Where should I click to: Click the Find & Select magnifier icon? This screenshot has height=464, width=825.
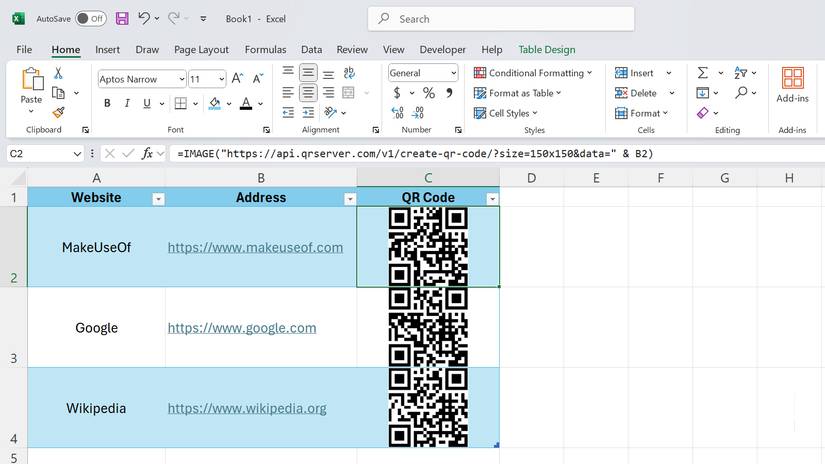741,93
